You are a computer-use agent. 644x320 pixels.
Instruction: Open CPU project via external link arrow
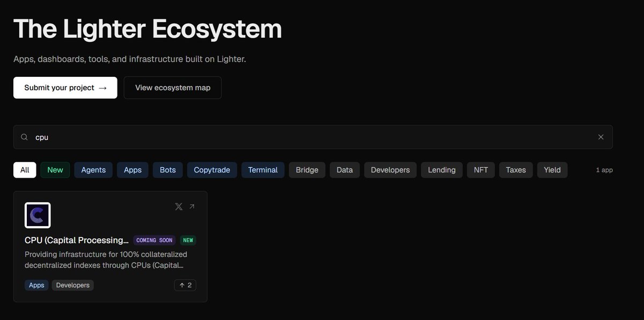point(192,206)
